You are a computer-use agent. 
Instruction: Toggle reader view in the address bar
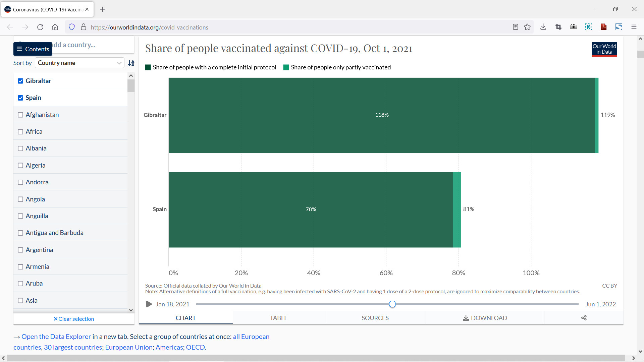tap(516, 27)
